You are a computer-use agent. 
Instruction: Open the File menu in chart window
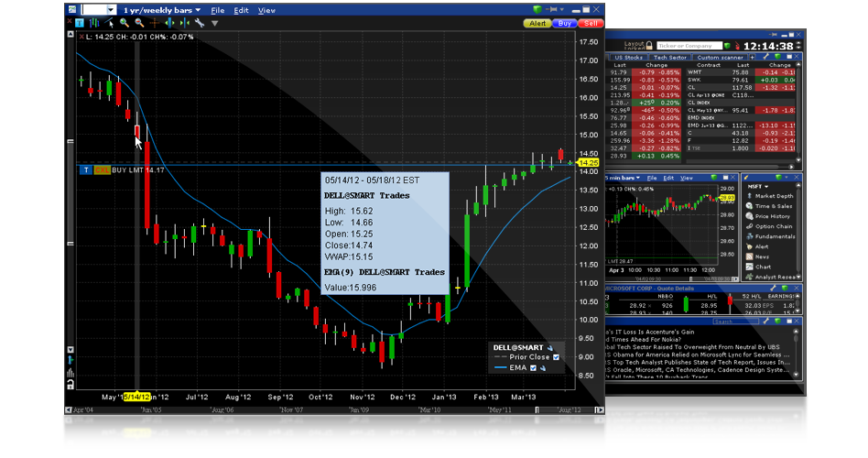pos(217,10)
